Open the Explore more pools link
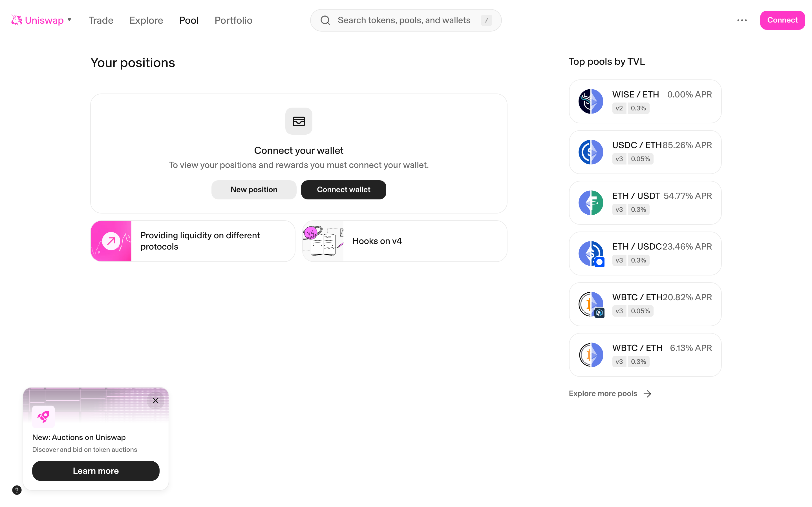 point(603,393)
